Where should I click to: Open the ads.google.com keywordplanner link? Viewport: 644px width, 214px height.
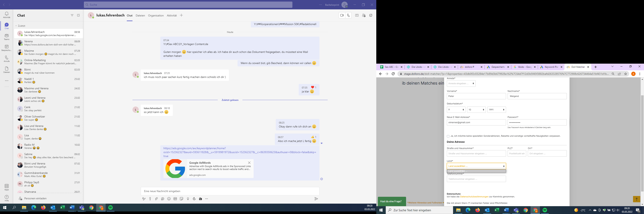click(240, 152)
